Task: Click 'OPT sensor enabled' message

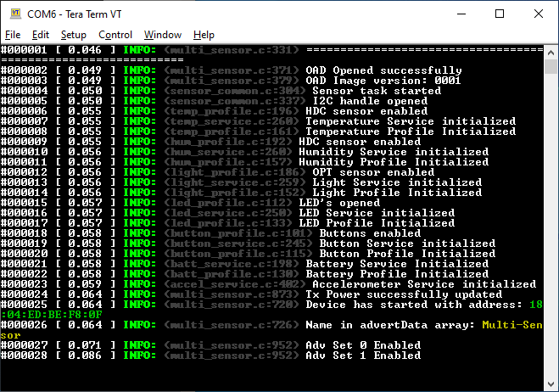Action: click(373, 172)
